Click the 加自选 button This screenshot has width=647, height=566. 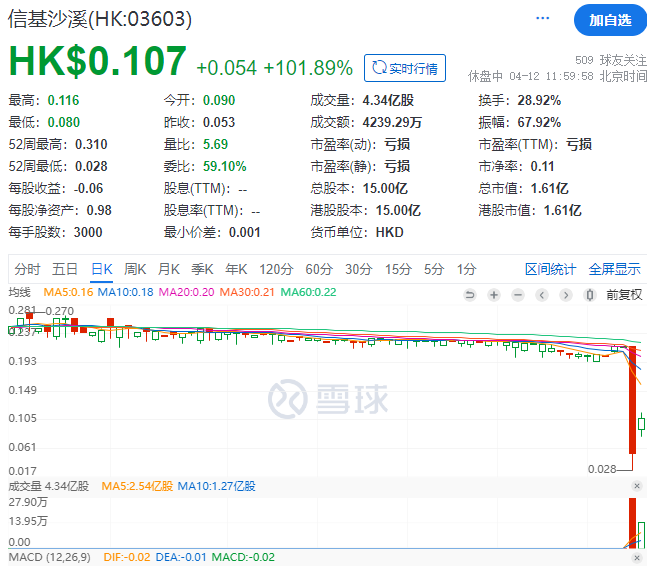(610, 20)
